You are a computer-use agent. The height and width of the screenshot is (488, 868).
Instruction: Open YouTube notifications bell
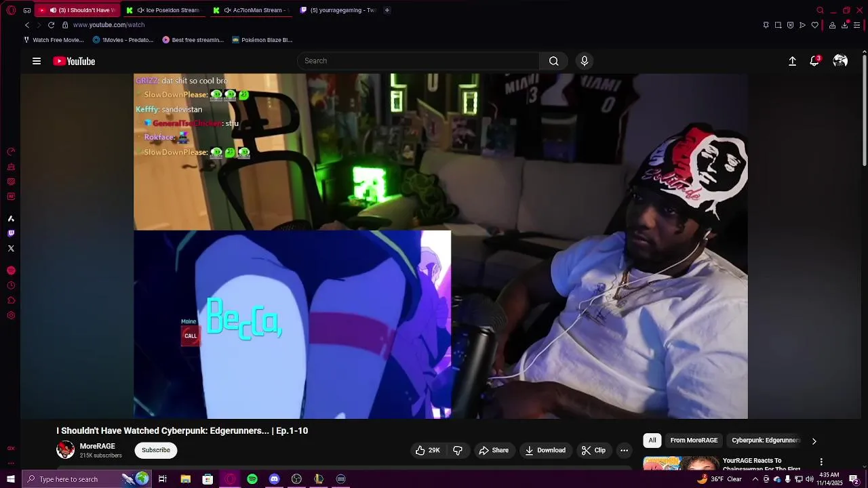tap(814, 61)
